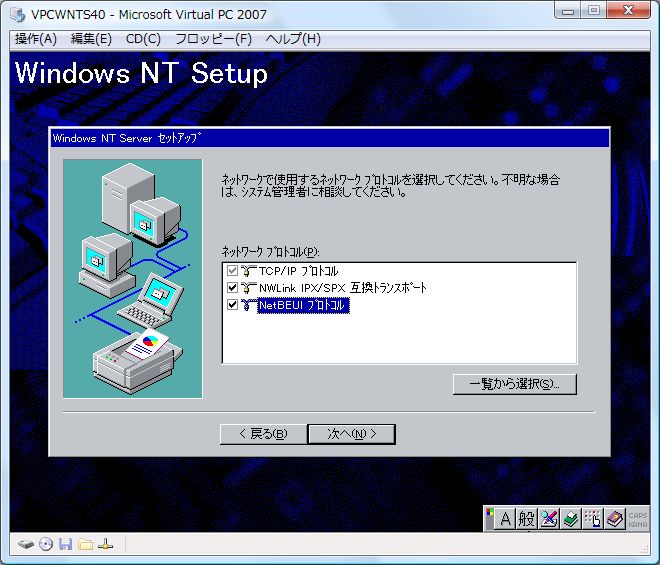Click the IME input mode 'A' button
The height and width of the screenshot is (565, 660).
505,519
